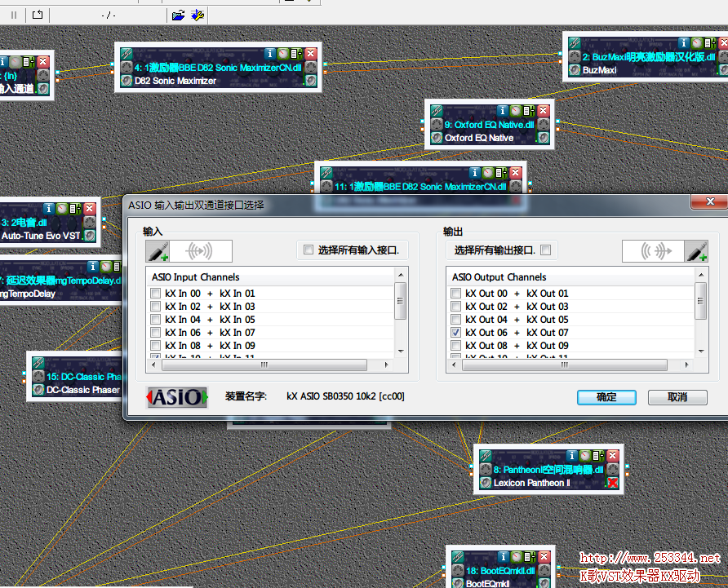Screen dimensions: 728x588
Task: Click the up arrow of the input channels scrollbar
Action: pos(401,275)
